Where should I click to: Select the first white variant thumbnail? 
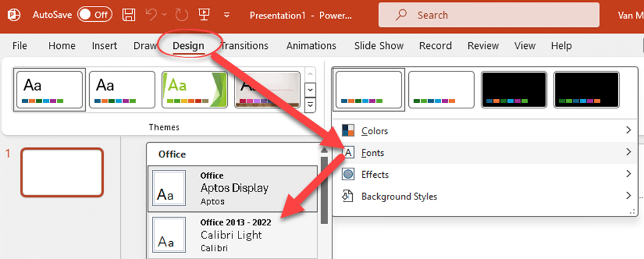point(369,90)
